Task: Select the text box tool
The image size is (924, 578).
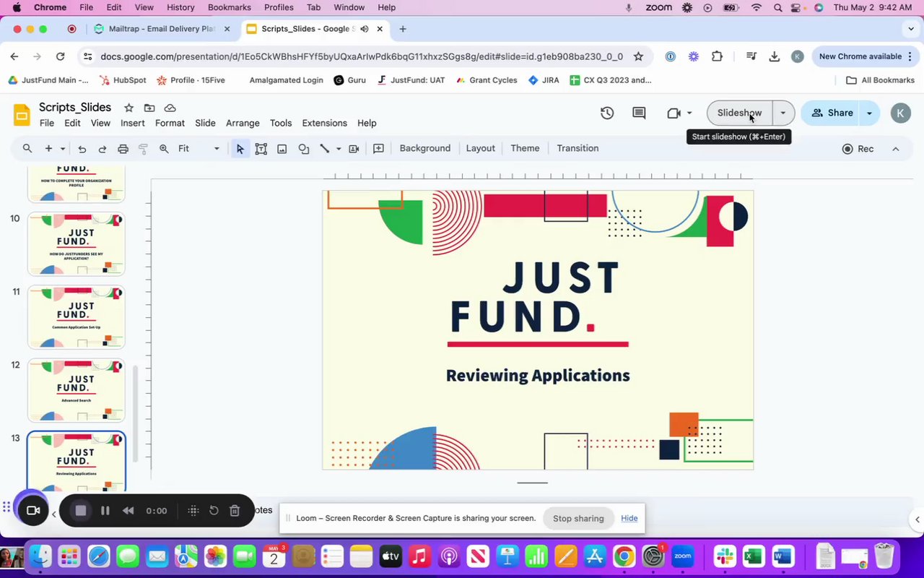Action: tap(261, 149)
